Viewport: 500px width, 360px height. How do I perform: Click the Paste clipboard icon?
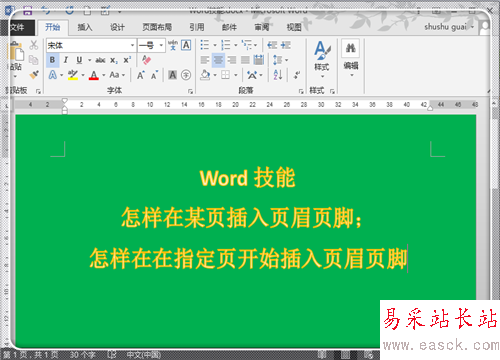15,52
